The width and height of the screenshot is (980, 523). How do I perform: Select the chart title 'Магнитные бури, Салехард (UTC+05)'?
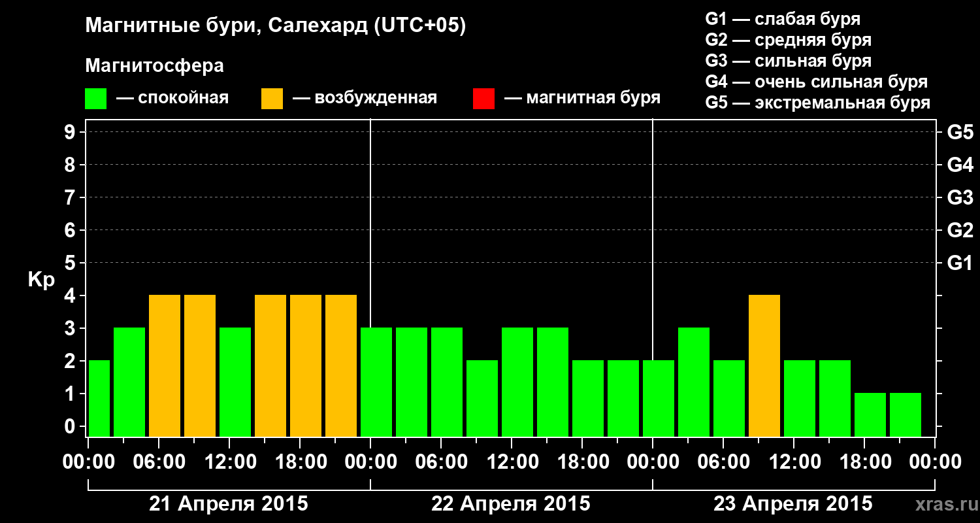tap(276, 27)
